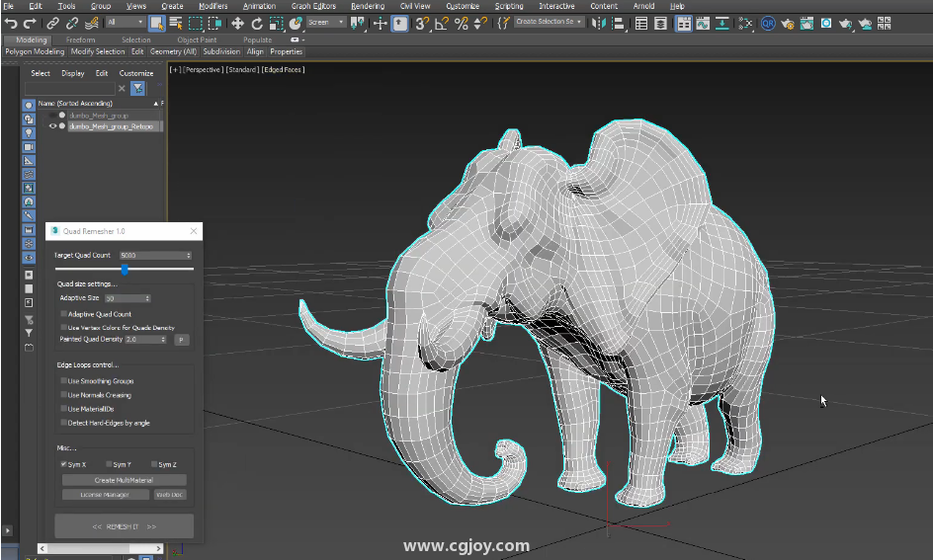Open the Graph Editors menu

[x=313, y=6]
